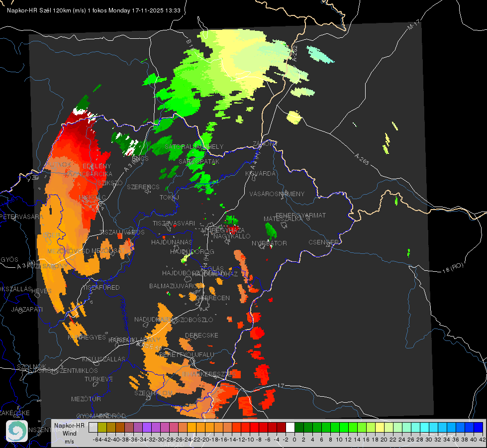Viewport: 487px width, 448px height.
Task: Click the TISZAFÜRED town label
Action: pos(101,288)
